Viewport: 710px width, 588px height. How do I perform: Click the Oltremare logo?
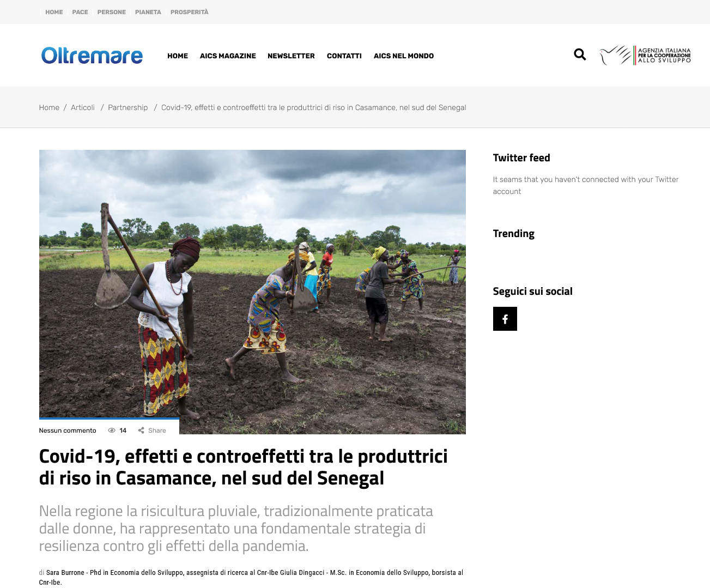click(92, 56)
